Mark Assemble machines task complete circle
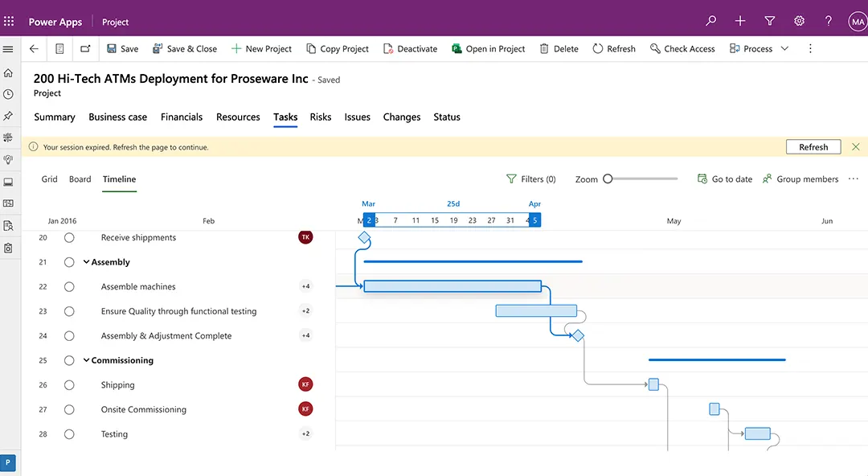This screenshot has height=476, width=868. coord(69,287)
